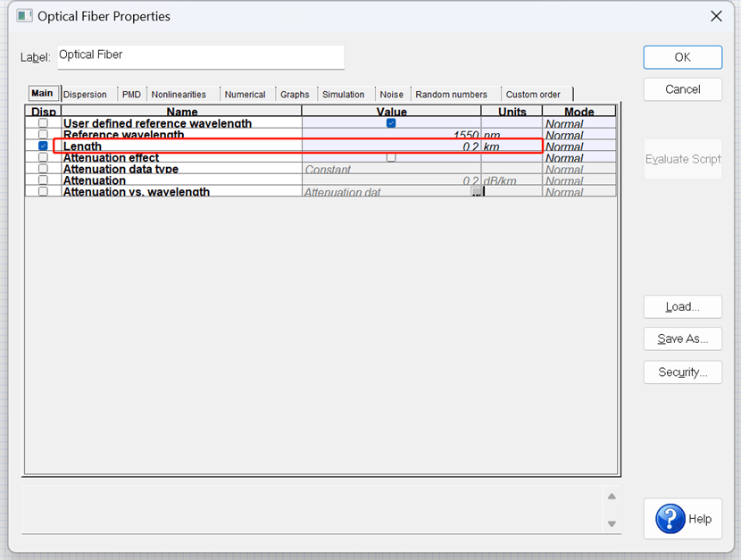Select the PMD tab
This screenshot has height=560, width=741.
131,95
